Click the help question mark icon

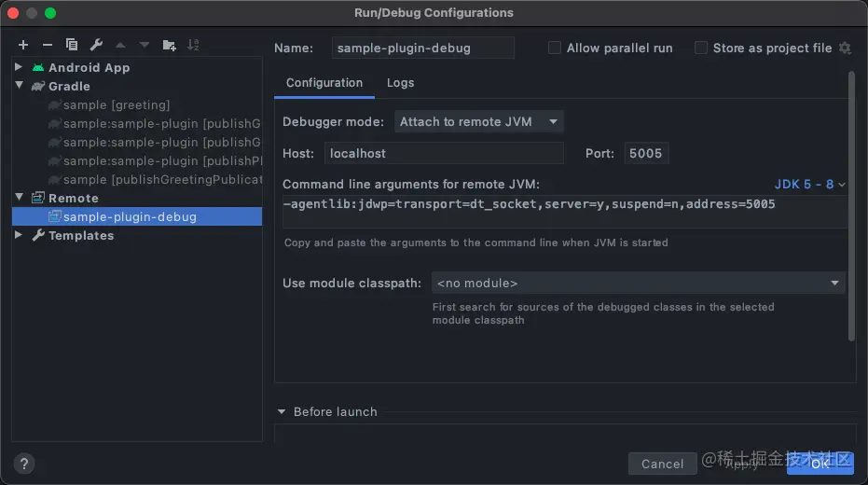(x=24, y=463)
